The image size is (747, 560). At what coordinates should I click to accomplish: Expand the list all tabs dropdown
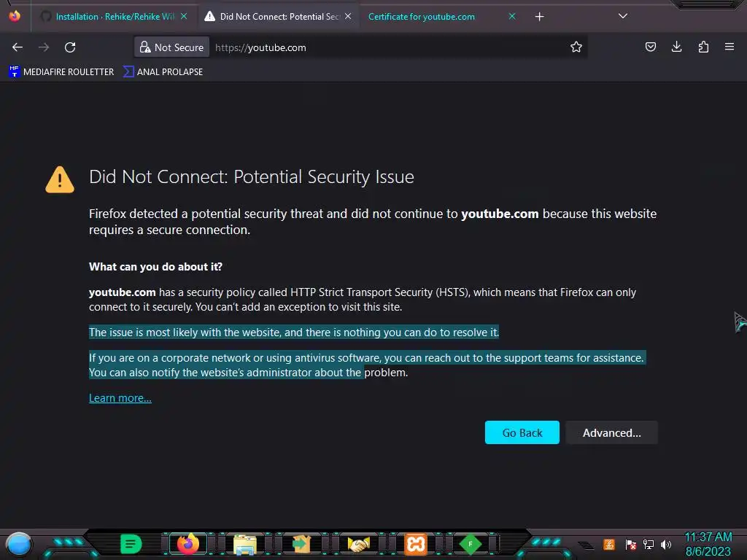coord(623,16)
